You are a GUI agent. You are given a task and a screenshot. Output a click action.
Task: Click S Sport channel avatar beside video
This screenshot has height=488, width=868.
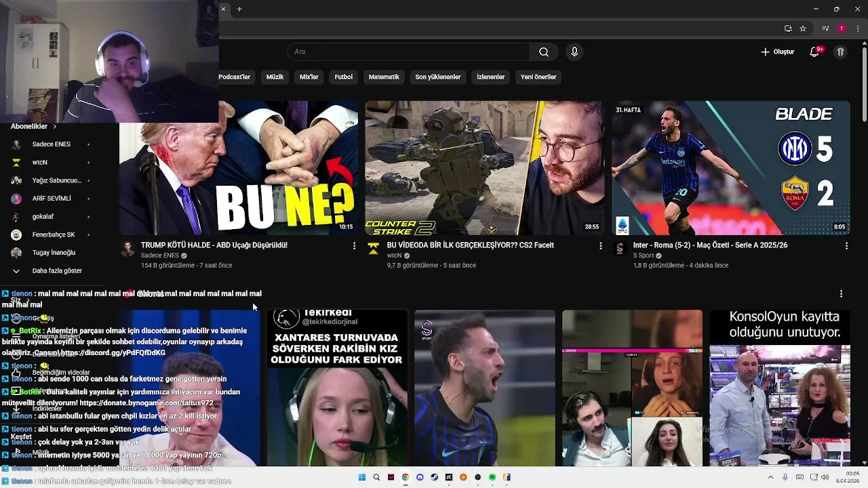619,249
